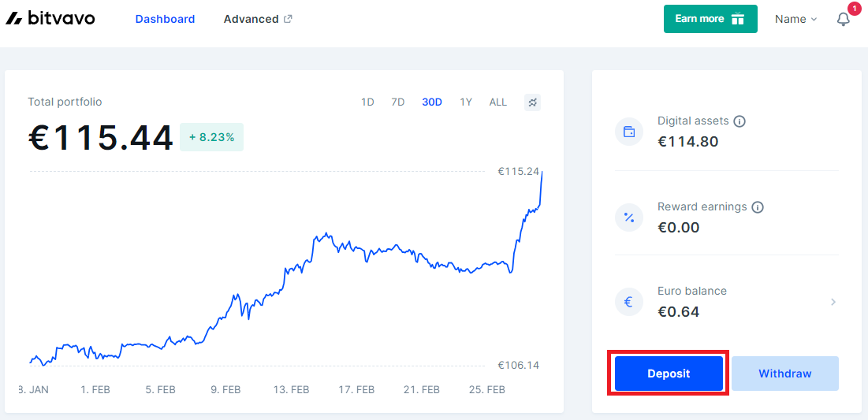The height and width of the screenshot is (420, 868).
Task: Click the percent icon beside Reward earnings
Action: 629,217
